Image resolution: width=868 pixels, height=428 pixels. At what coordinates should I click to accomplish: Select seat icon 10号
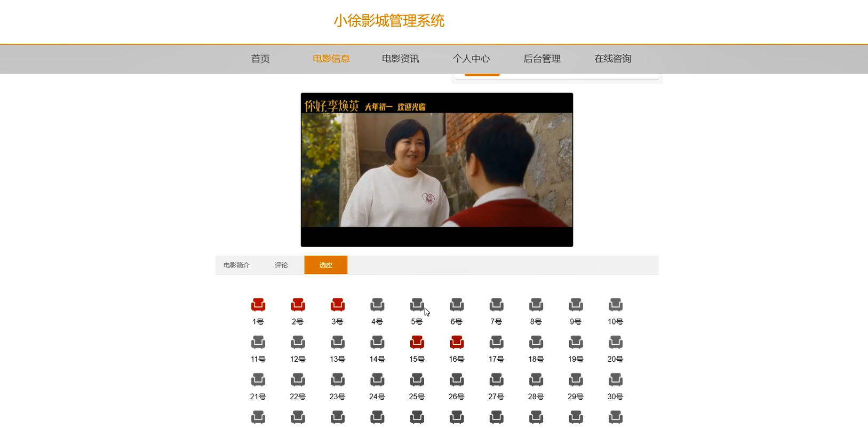616,305
